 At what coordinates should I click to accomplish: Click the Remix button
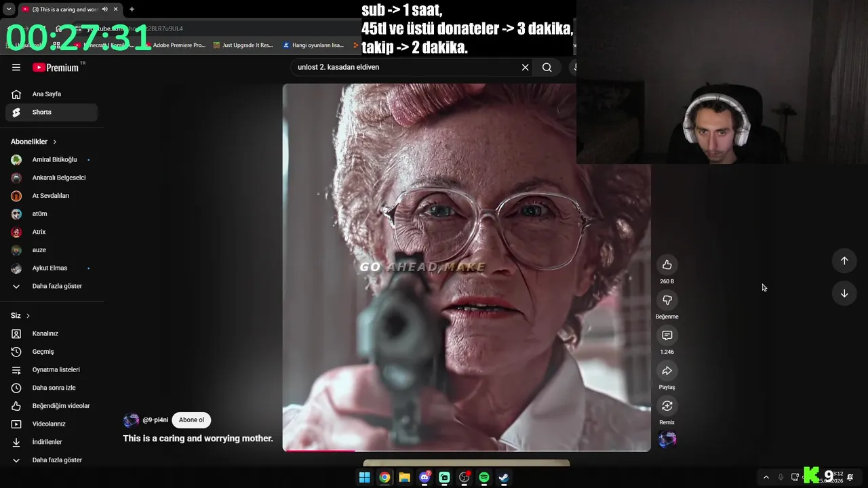click(667, 406)
